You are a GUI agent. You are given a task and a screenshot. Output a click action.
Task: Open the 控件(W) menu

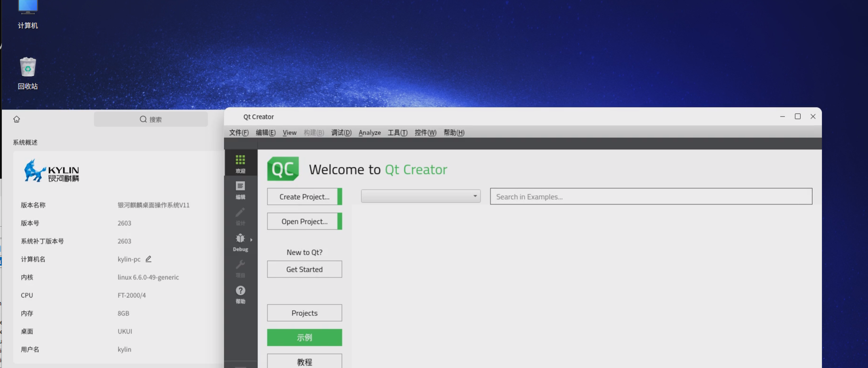tap(425, 132)
